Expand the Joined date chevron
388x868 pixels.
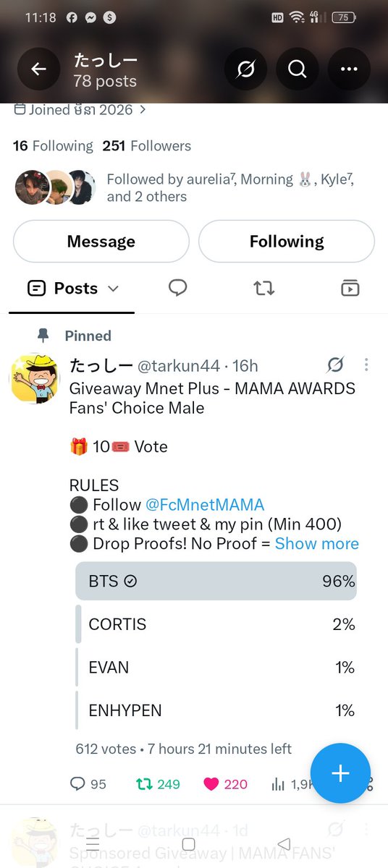[x=143, y=110]
